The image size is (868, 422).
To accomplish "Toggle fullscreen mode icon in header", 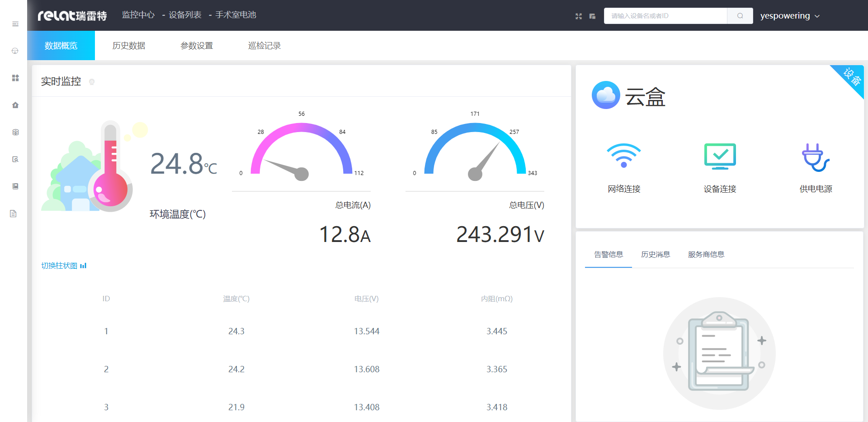I will click(x=579, y=16).
